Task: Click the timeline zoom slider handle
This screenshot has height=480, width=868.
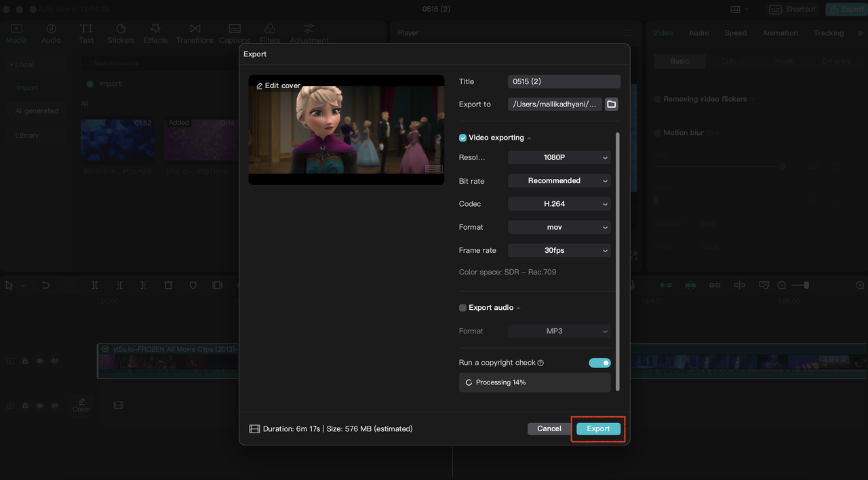Action: tap(806, 285)
